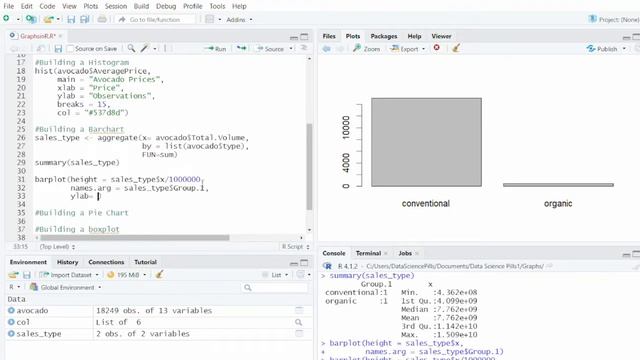Close the GraphsinR.R tab
Screen dimensions: 640x360
[x=60, y=36]
